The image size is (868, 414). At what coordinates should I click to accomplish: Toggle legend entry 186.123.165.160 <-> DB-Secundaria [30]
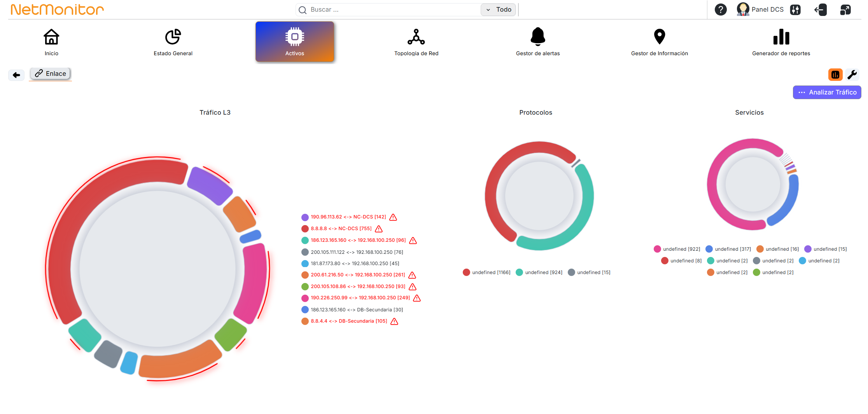(352, 310)
